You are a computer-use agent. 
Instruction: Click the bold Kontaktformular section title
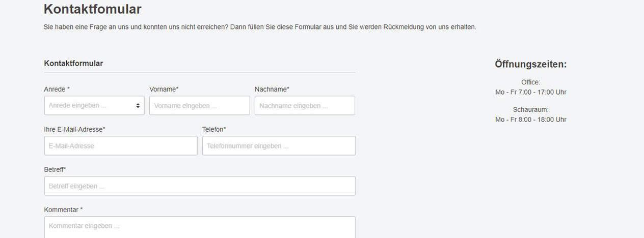click(73, 64)
